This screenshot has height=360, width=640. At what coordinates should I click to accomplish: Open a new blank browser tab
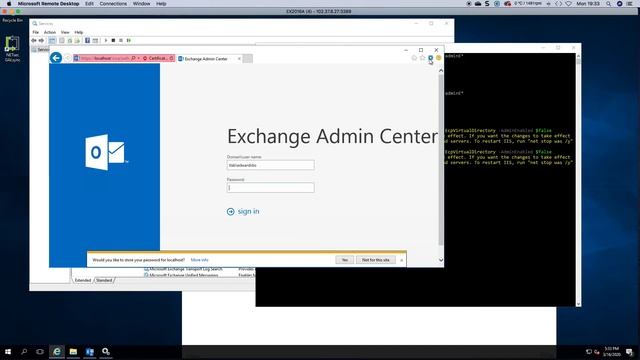(x=248, y=59)
